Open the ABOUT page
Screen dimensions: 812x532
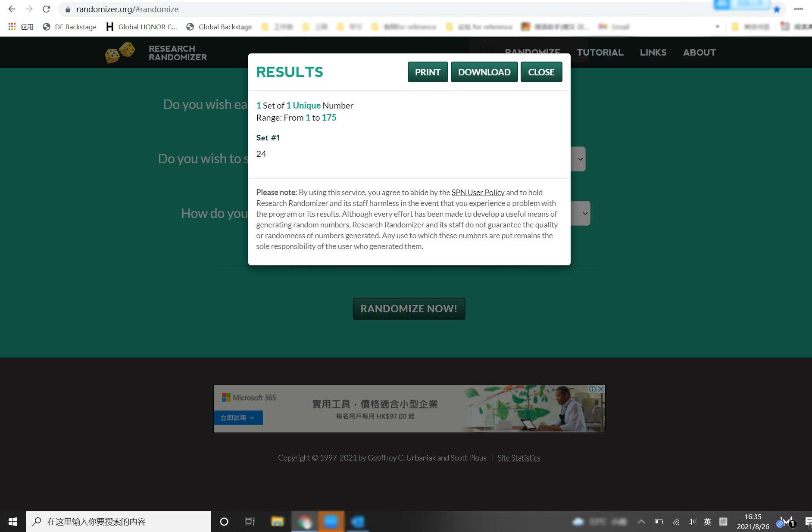[x=699, y=52]
